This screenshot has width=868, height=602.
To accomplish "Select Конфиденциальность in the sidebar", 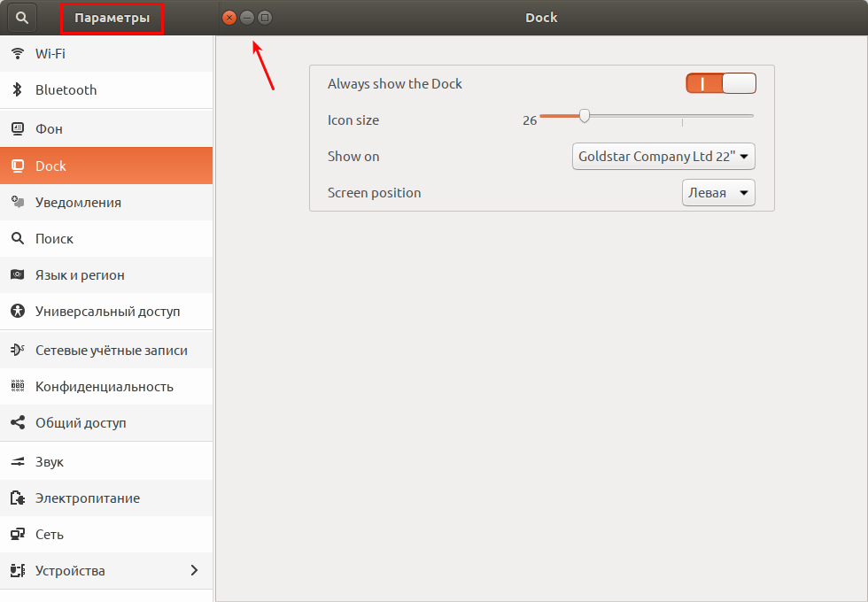I will (x=106, y=386).
